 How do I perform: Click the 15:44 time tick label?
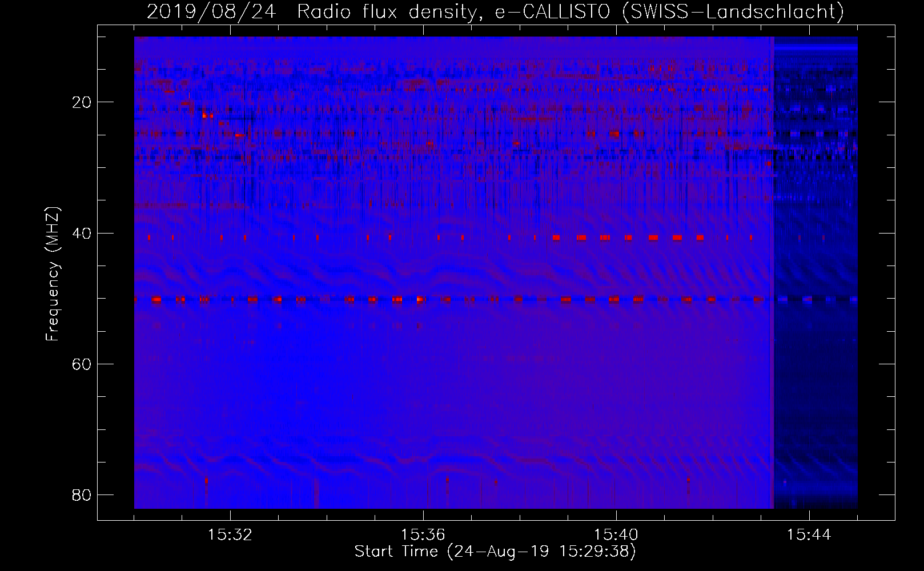(x=809, y=535)
